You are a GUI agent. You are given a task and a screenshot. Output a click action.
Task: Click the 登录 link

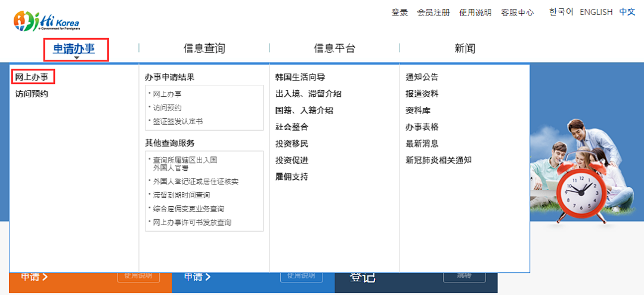[400, 13]
